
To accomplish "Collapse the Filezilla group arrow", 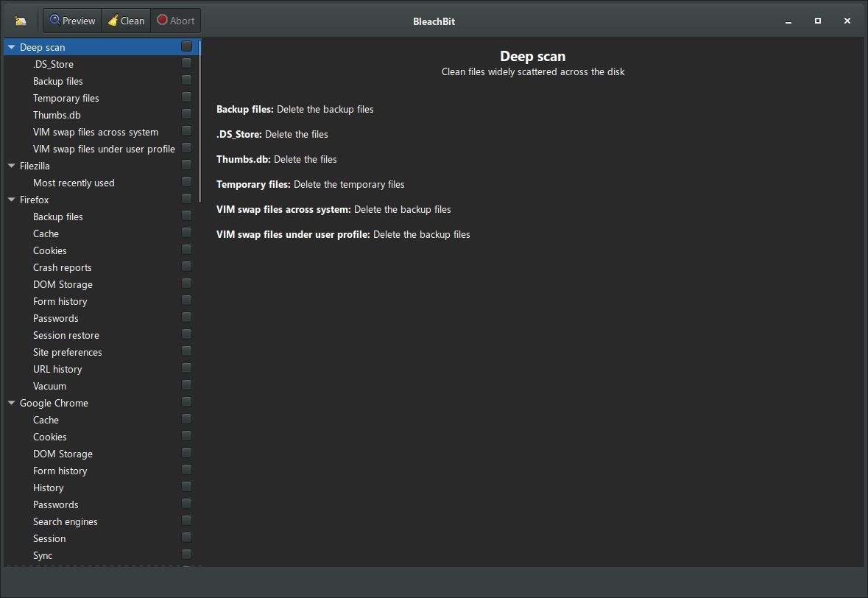I will (12, 166).
